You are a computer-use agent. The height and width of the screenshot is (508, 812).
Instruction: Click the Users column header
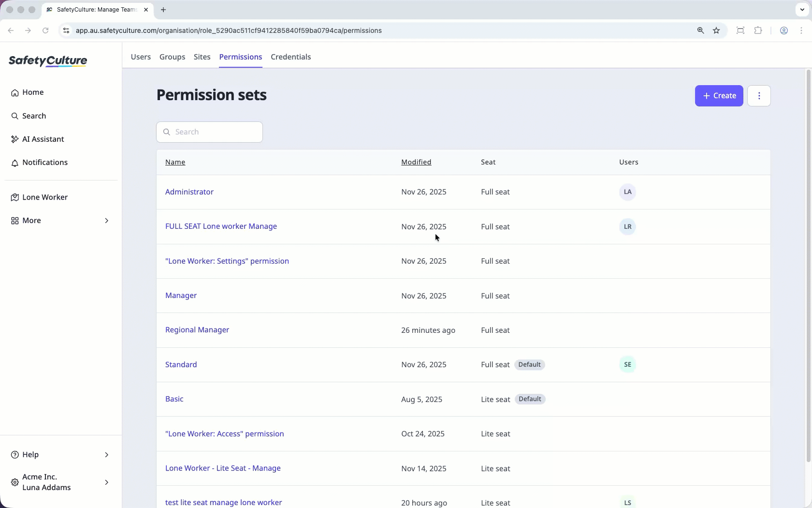point(629,162)
